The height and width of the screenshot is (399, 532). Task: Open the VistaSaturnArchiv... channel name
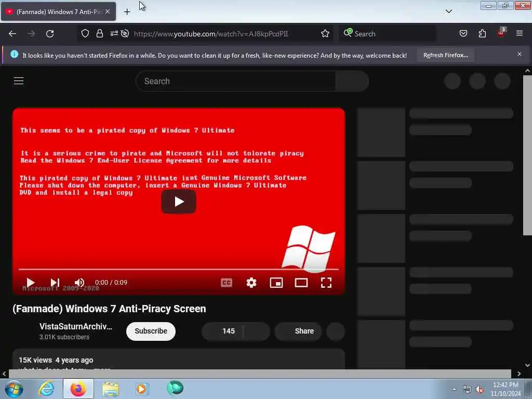tap(76, 326)
